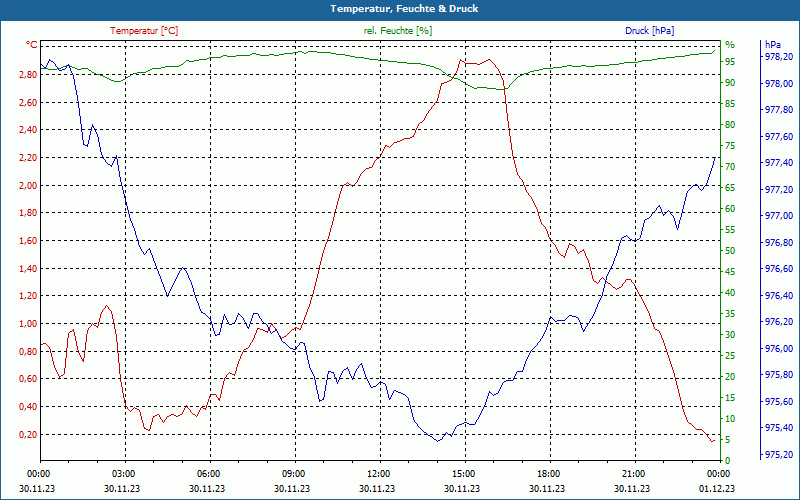Click temperature axis value 1,80

point(29,213)
